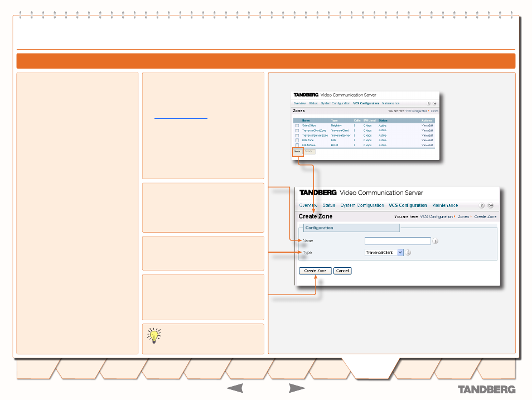Image resolution: width=532 pixels, height=400 pixels.
Task: Click the Create Zone breadcrumb link
Action: pyautogui.click(x=485, y=216)
